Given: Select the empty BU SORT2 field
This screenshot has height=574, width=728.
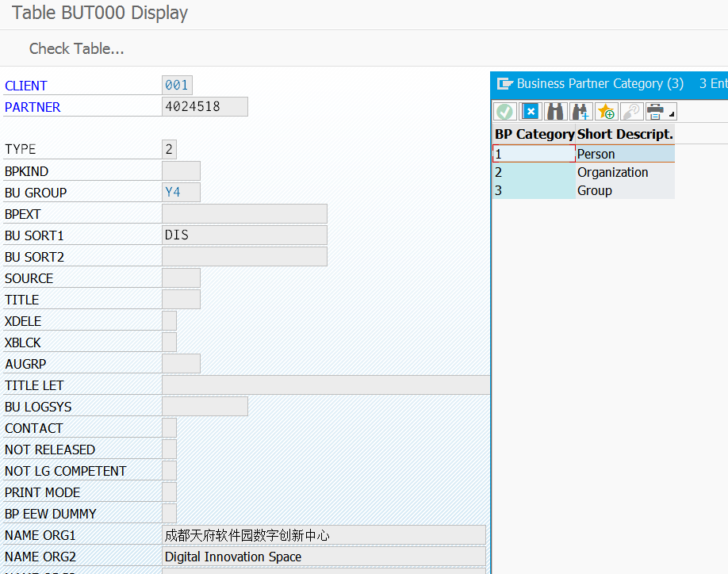Looking at the screenshot, I should click(244, 257).
